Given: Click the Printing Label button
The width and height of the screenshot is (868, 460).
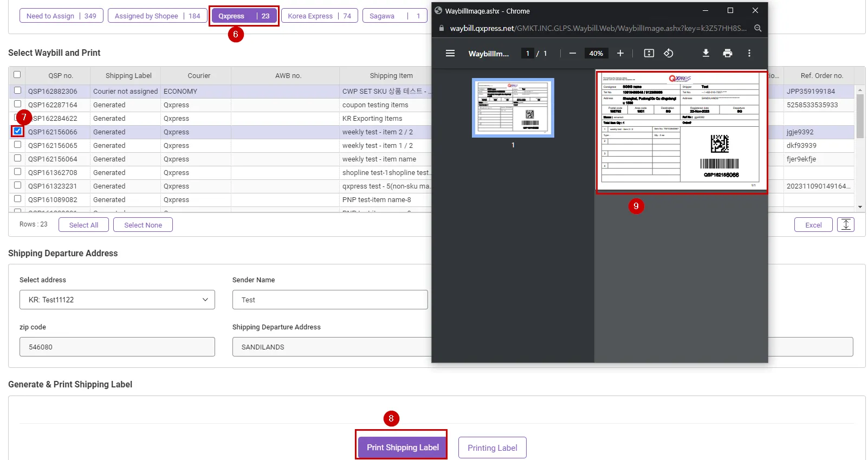Looking at the screenshot, I should (493, 448).
